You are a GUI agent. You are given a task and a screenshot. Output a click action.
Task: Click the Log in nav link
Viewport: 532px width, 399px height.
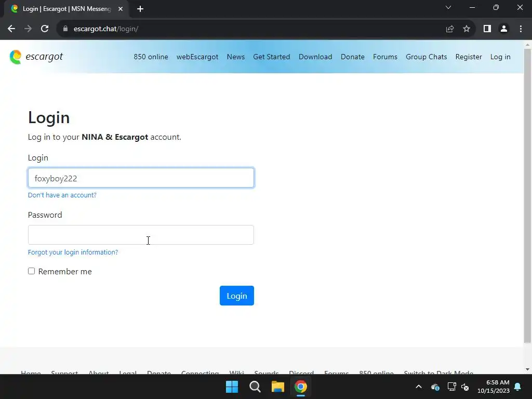click(500, 57)
